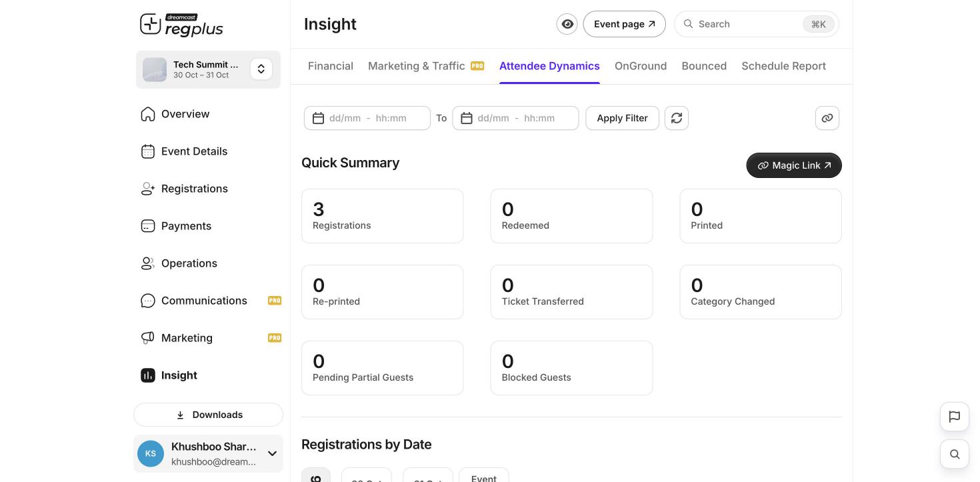Click the copy link icon button

coord(827,118)
